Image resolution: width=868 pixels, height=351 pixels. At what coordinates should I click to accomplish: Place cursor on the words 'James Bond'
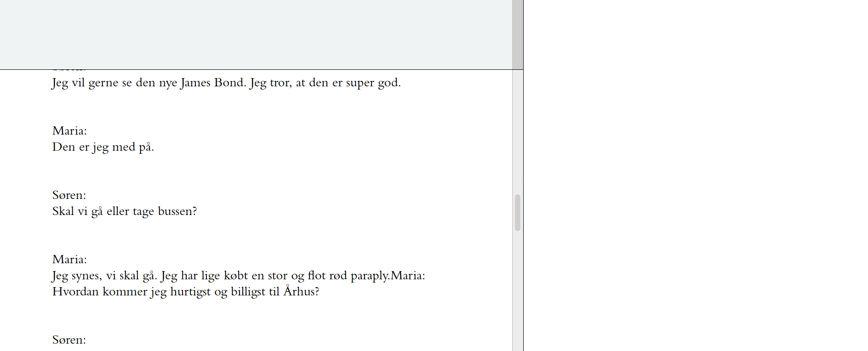(212, 83)
